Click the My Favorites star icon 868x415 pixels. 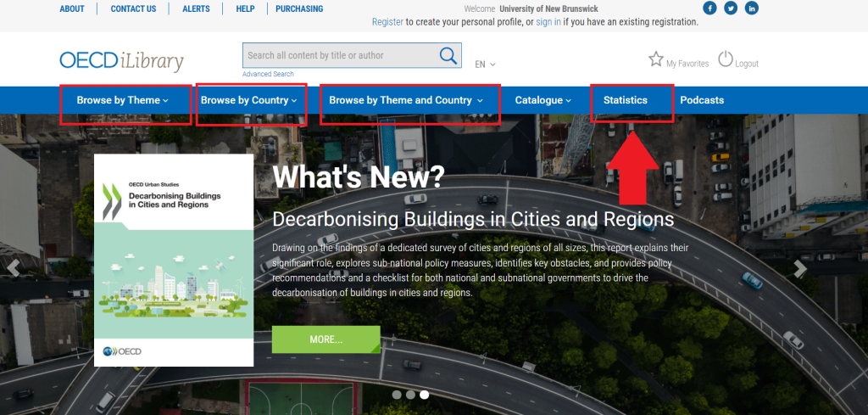click(656, 59)
